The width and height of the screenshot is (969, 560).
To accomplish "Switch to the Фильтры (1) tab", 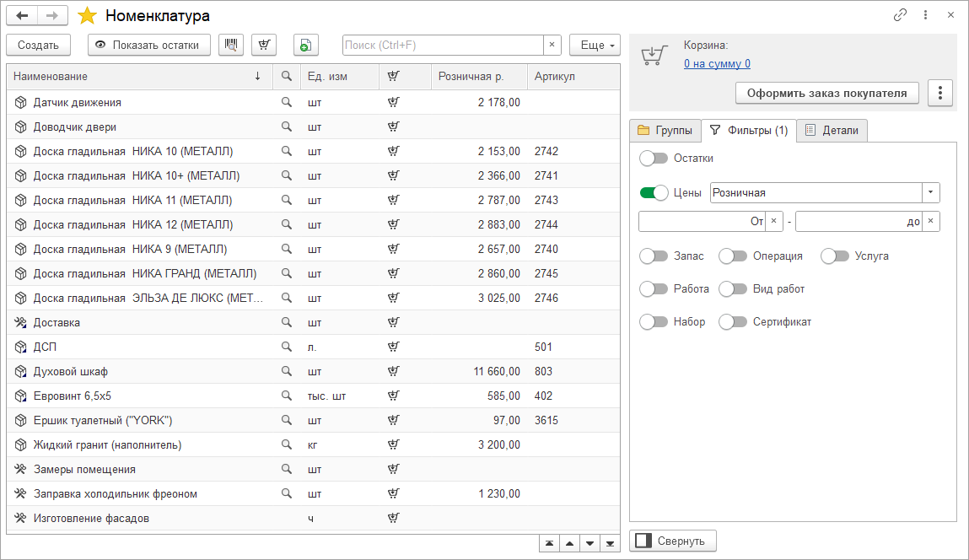I will [749, 131].
